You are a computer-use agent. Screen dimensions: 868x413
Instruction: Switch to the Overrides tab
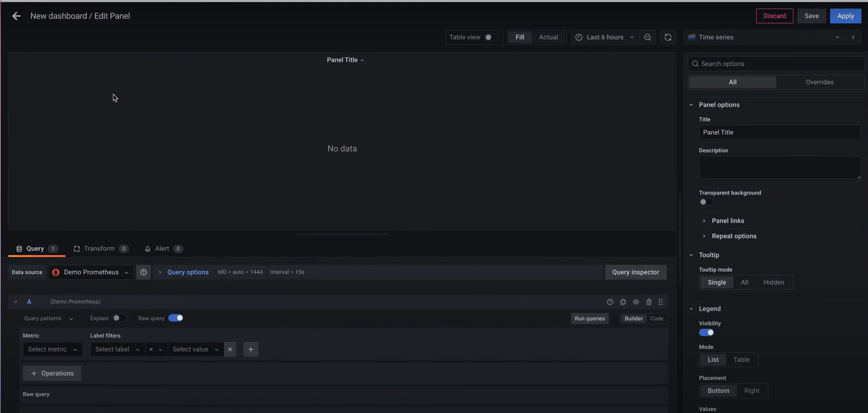[x=819, y=82]
